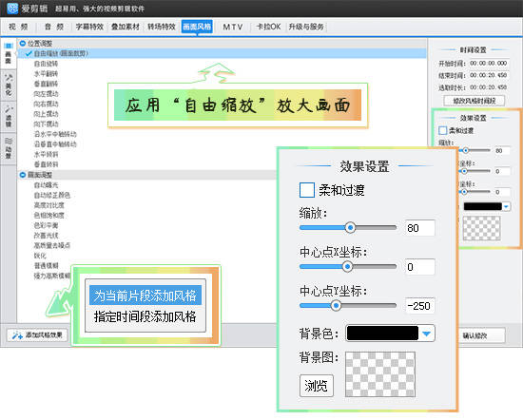Select 高度对比度 in the style list

click(x=49, y=205)
